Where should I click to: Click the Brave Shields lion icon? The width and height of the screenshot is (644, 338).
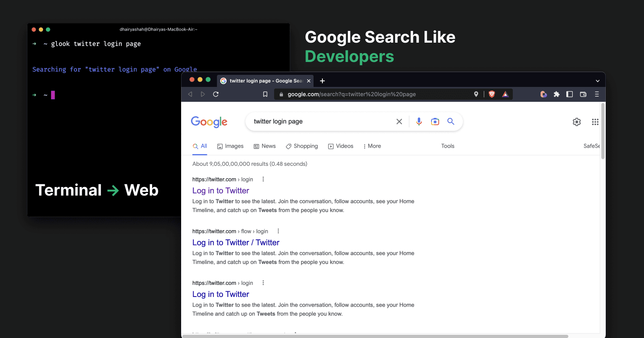coord(491,94)
